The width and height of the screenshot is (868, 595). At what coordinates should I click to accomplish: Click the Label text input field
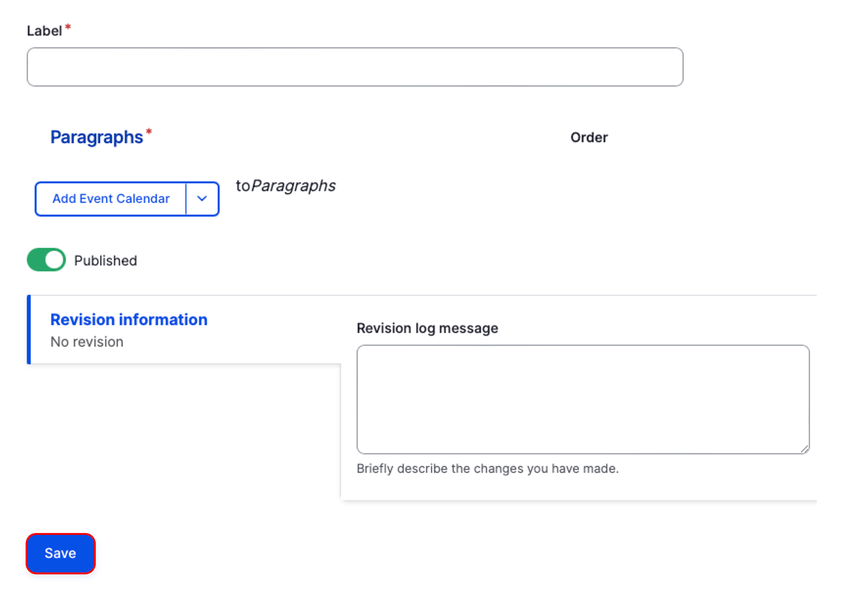(x=355, y=67)
